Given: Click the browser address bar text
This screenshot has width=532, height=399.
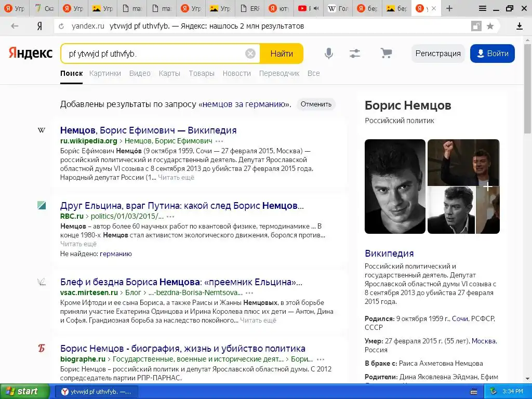Looking at the screenshot, I should click(x=207, y=26).
